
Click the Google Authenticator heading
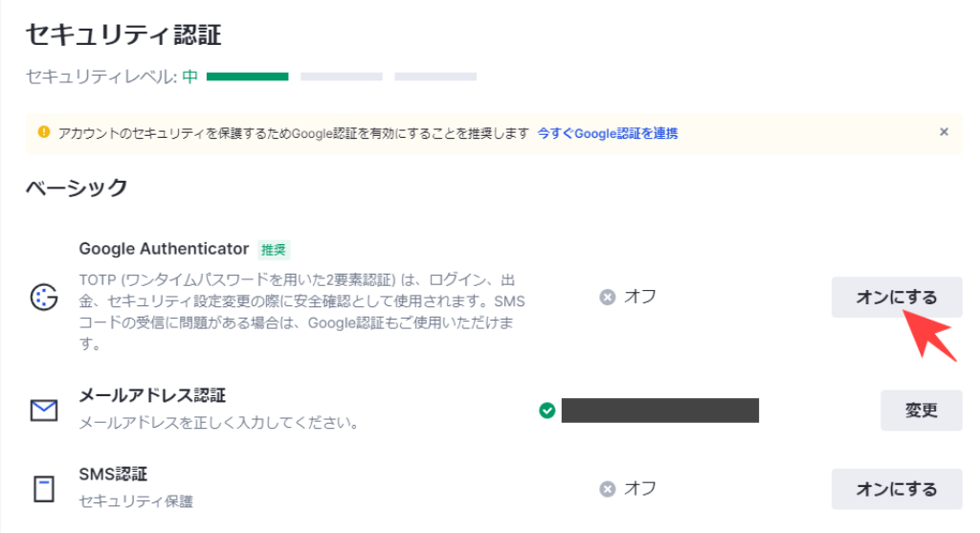coord(164,249)
